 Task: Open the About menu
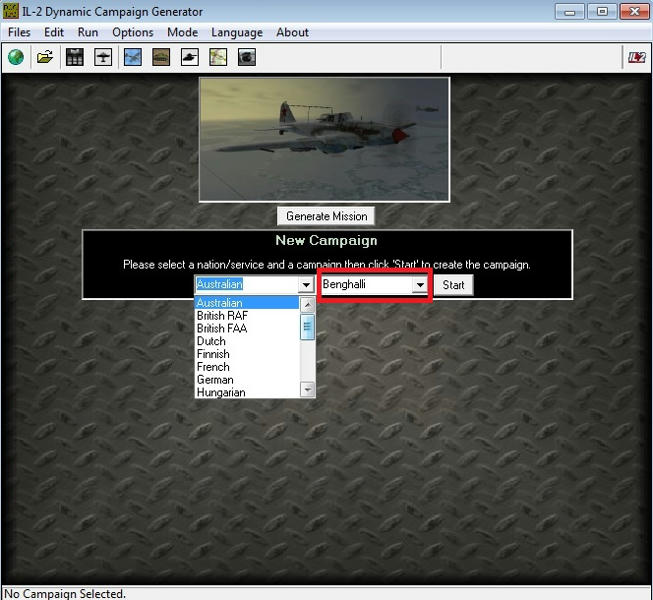(x=293, y=32)
